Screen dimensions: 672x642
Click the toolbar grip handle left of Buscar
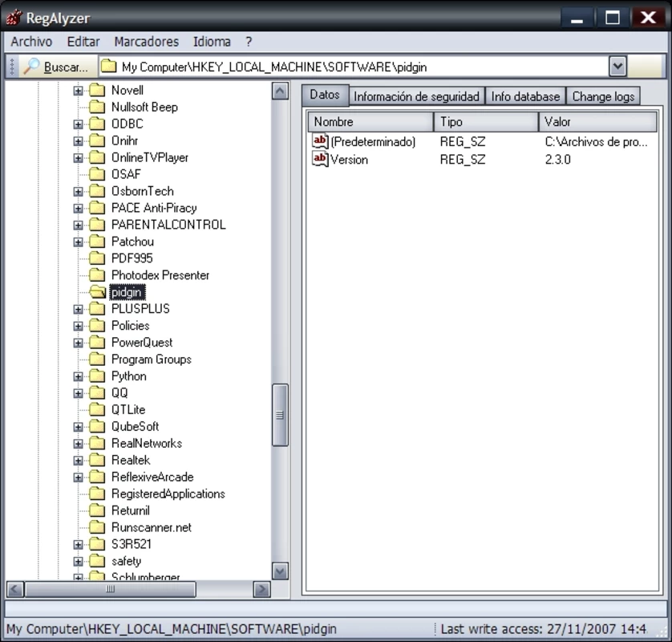coord(12,67)
